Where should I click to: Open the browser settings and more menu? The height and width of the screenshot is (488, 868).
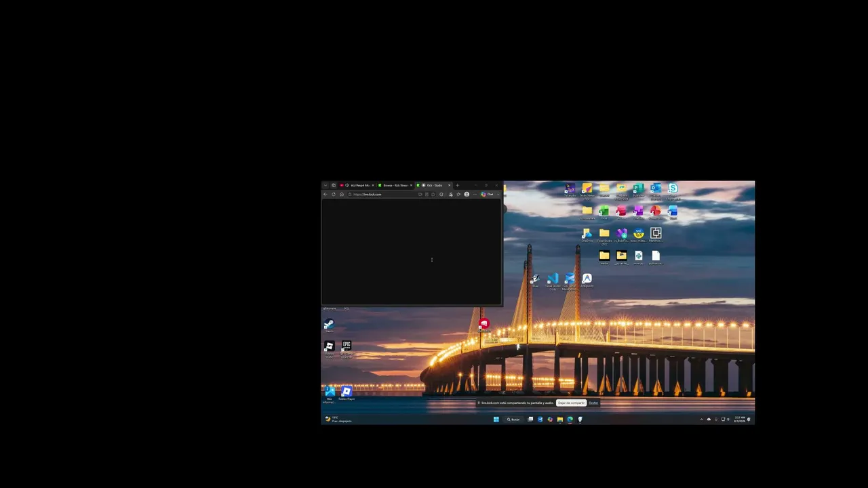475,195
